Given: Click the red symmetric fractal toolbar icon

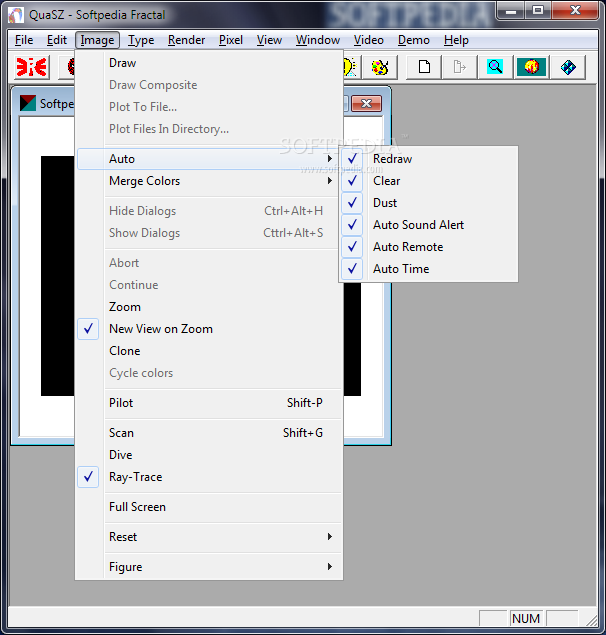Looking at the screenshot, I should click(31, 67).
